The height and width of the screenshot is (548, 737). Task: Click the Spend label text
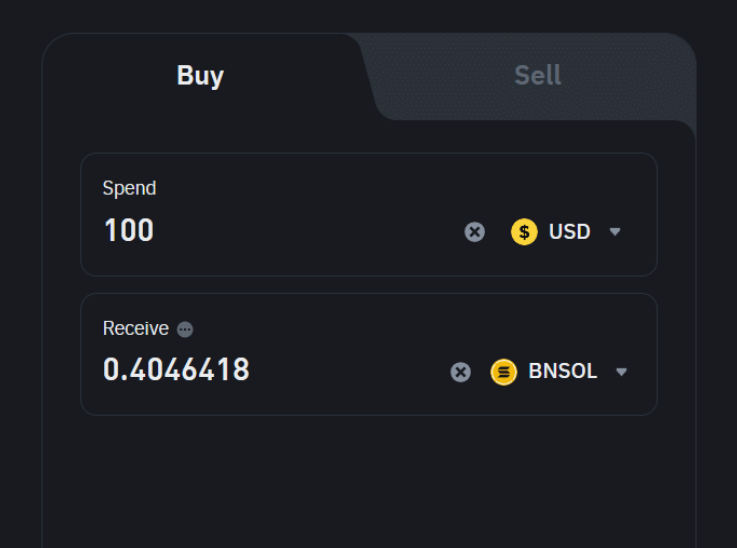pyautogui.click(x=129, y=188)
